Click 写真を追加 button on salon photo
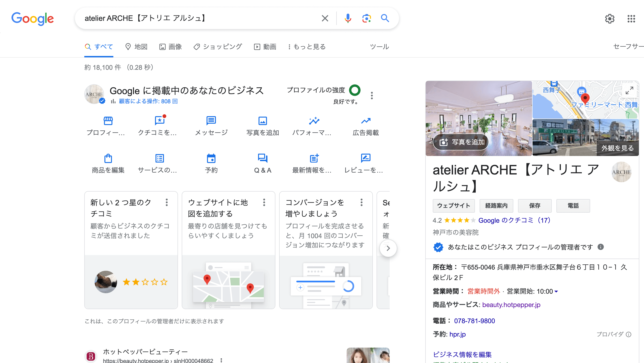This screenshot has height=363, width=644. tap(461, 142)
